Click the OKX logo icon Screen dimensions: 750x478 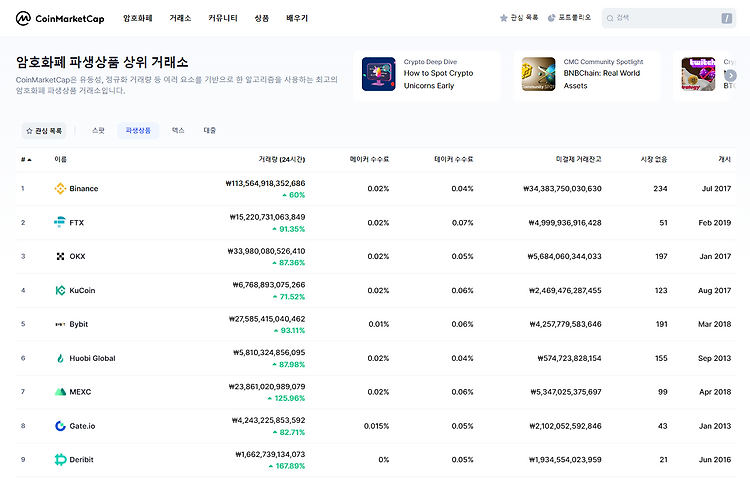pyautogui.click(x=60, y=256)
